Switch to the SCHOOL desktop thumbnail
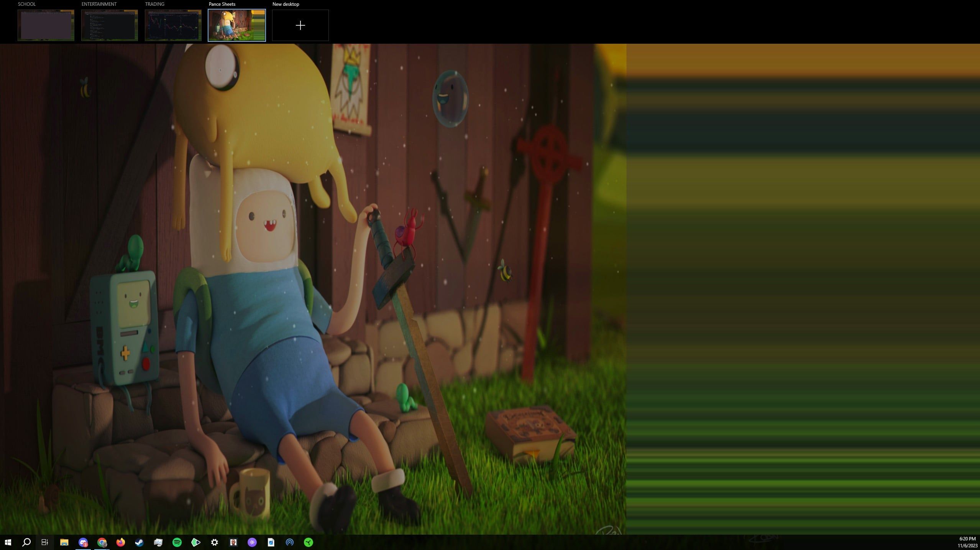Viewport: 980px width, 550px height. 46,25
